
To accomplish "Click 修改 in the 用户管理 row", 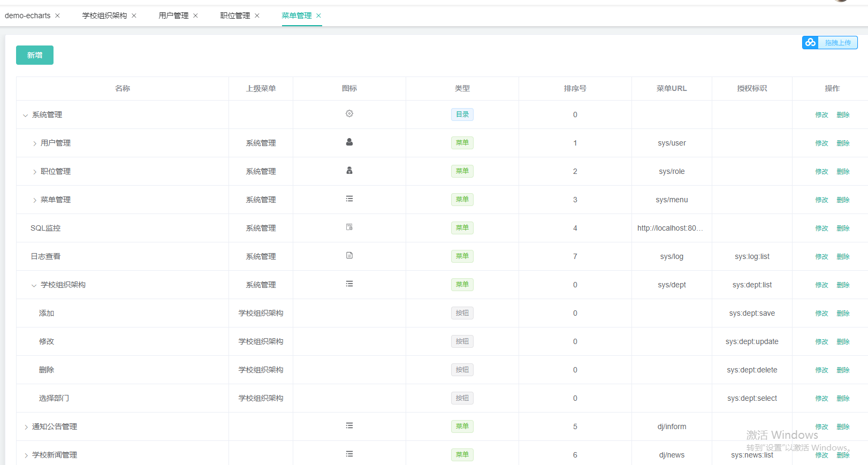I will coord(821,143).
